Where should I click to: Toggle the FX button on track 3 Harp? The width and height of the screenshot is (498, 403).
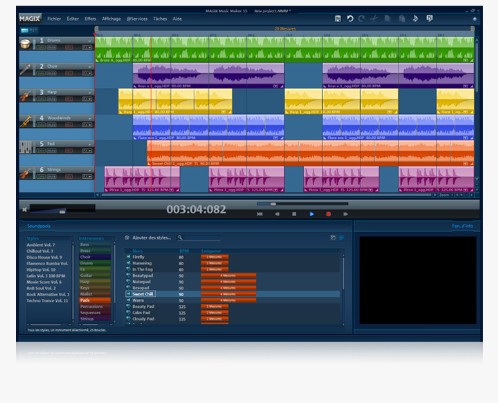[87, 99]
